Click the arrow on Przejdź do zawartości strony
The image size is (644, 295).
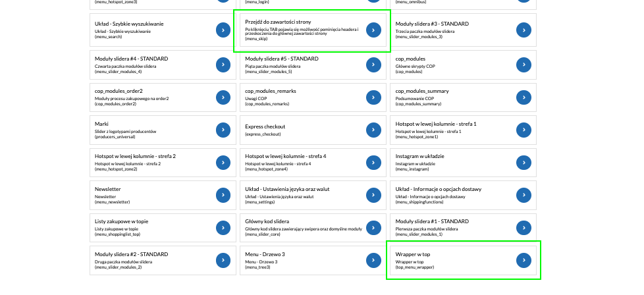[x=373, y=30]
